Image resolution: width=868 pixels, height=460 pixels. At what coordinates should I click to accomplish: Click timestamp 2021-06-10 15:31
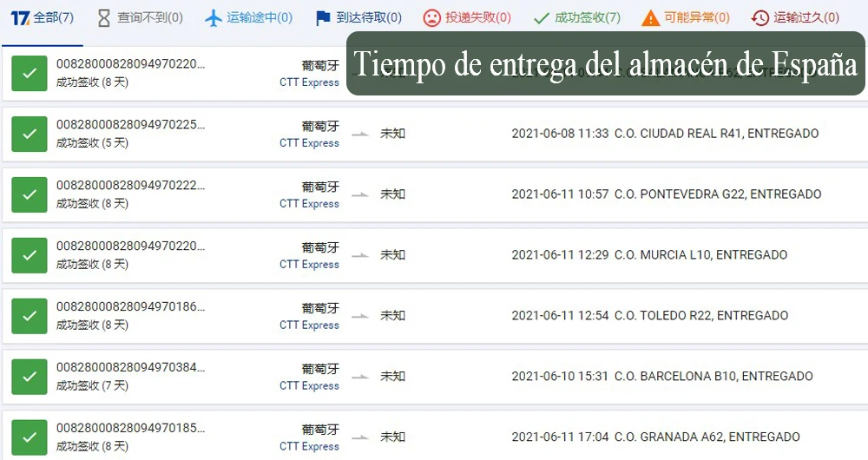coord(560,377)
